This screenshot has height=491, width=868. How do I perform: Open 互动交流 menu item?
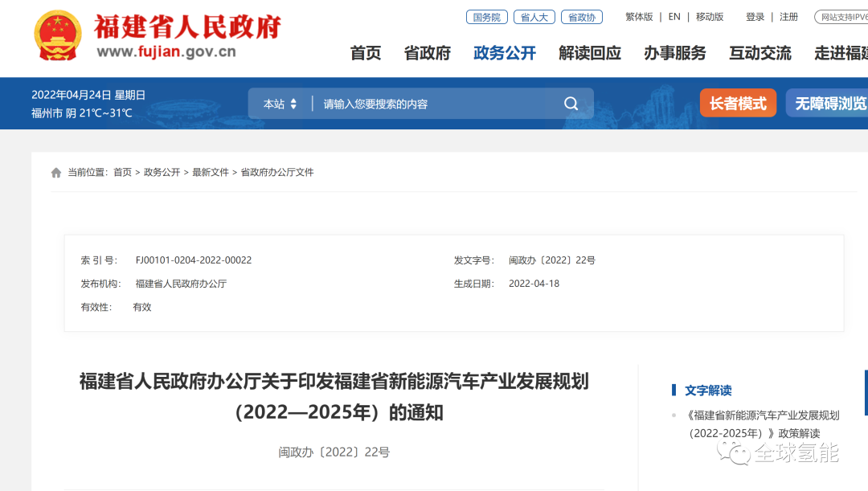759,53
